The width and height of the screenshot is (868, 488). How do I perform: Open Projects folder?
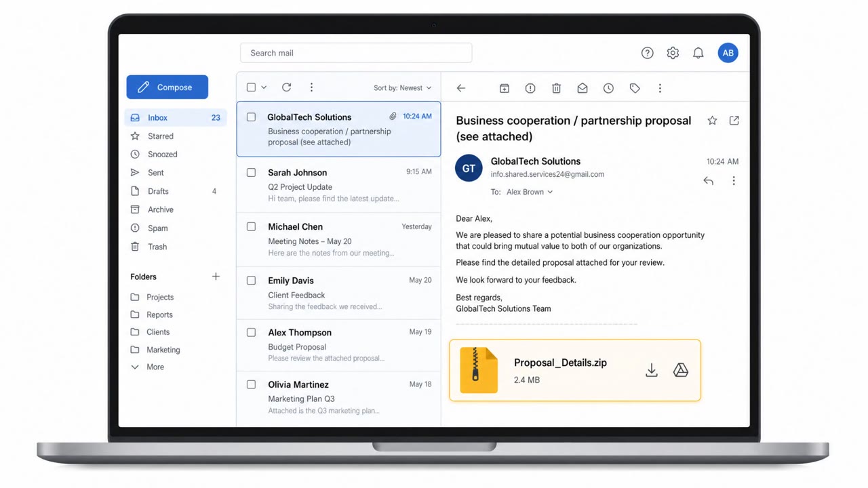tap(153, 298)
